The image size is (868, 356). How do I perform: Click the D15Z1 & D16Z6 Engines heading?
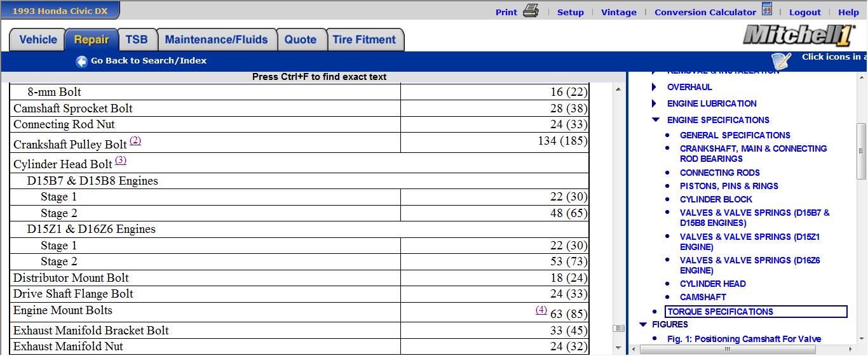pyautogui.click(x=92, y=229)
